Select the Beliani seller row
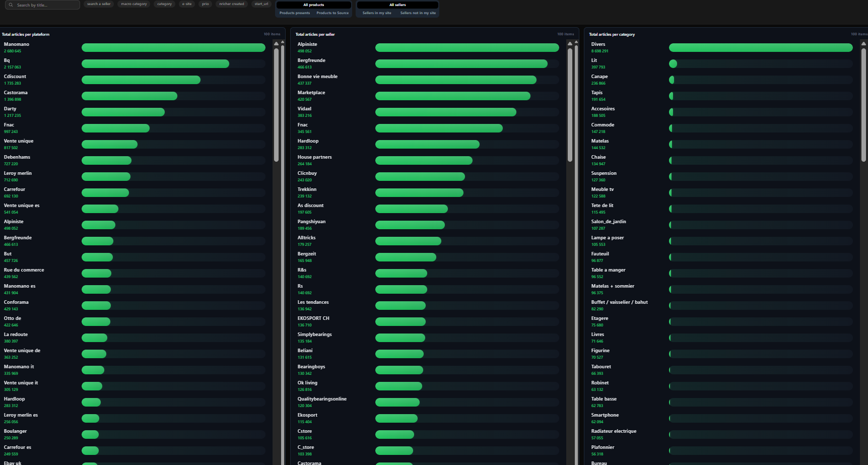 (428, 354)
